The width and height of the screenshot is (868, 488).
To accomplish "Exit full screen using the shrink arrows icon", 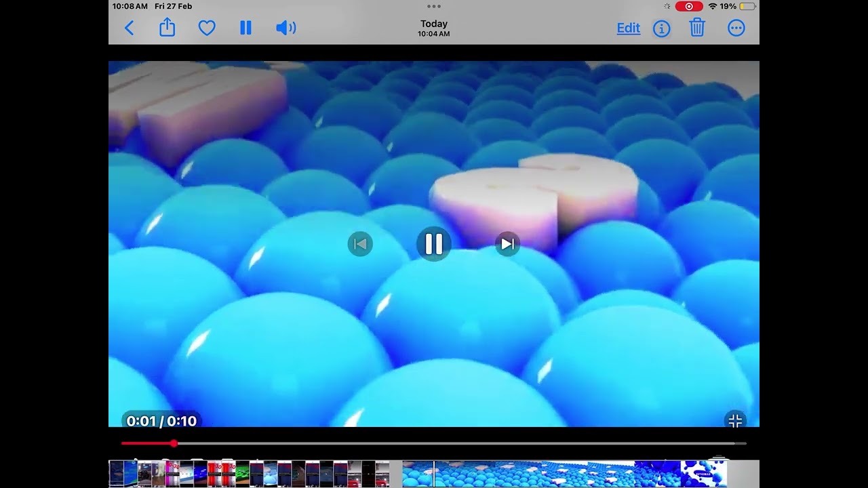I will (x=735, y=421).
